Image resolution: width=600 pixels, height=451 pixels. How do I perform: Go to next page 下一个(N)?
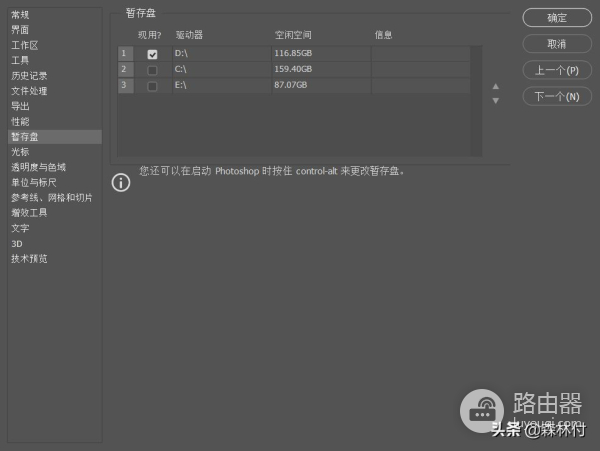[557, 96]
